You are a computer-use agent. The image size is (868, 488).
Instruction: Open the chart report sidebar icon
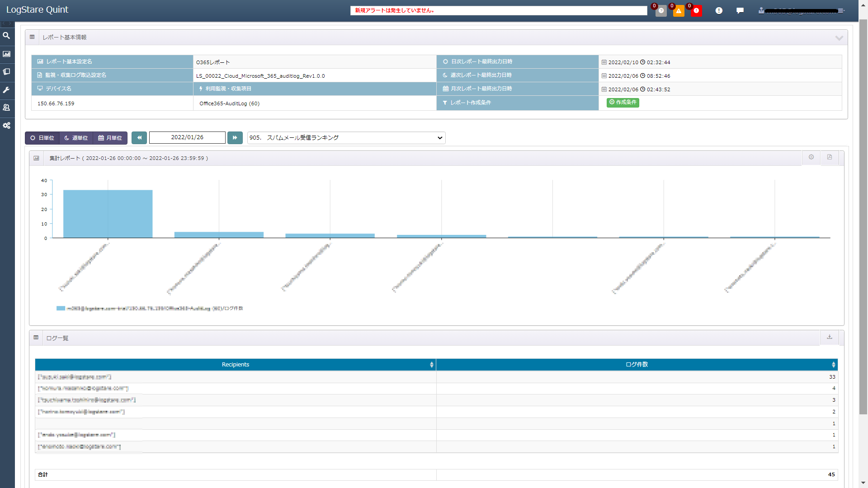click(6, 54)
